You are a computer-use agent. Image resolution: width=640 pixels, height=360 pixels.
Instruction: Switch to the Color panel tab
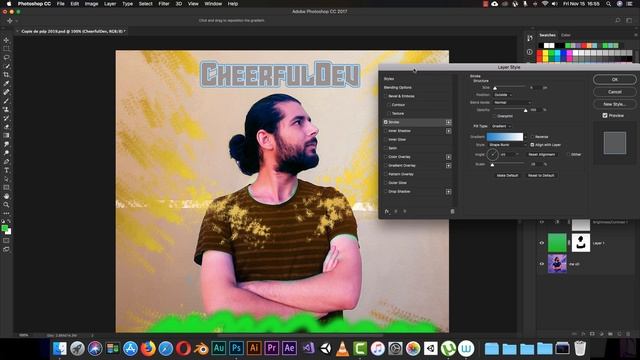[565, 35]
